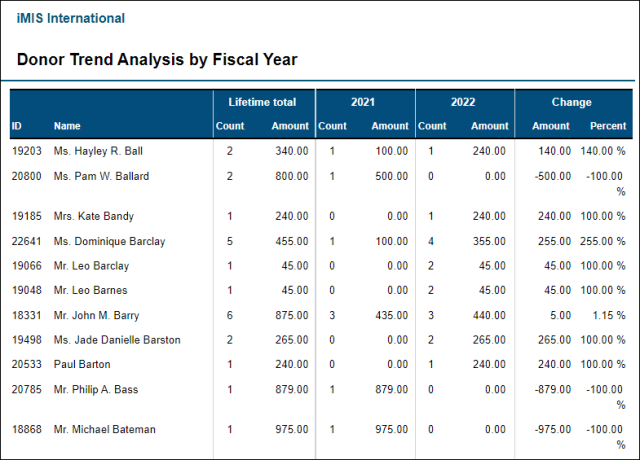Select the name Ms. Hayley R. Ball
The image size is (640, 460).
click(98, 151)
